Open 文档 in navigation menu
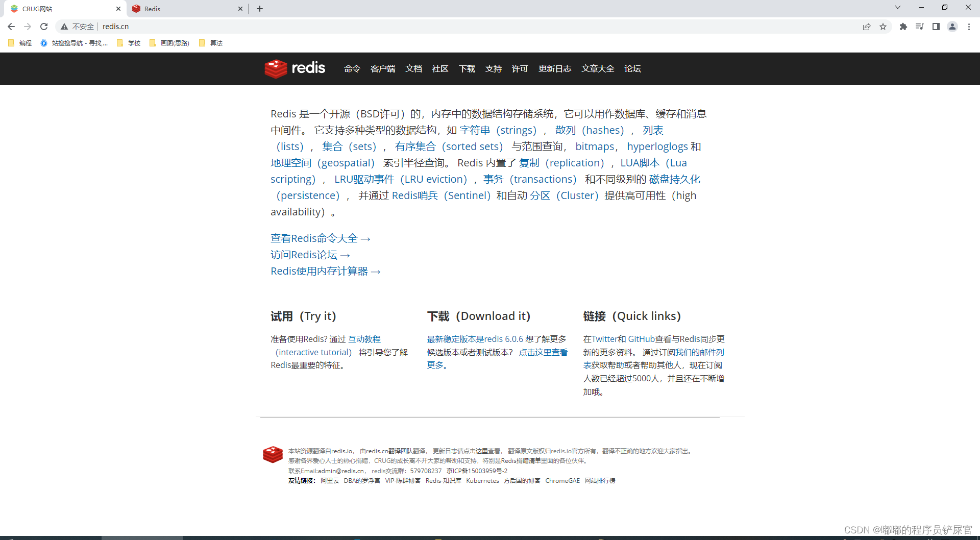This screenshot has height=540, width=980. click(x=413, y=69)
